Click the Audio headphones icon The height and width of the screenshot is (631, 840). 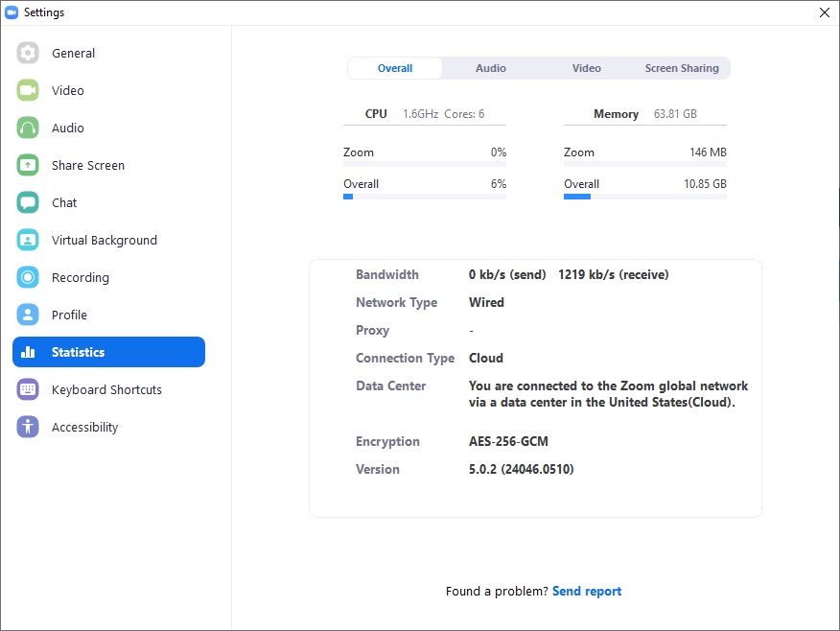28,128
